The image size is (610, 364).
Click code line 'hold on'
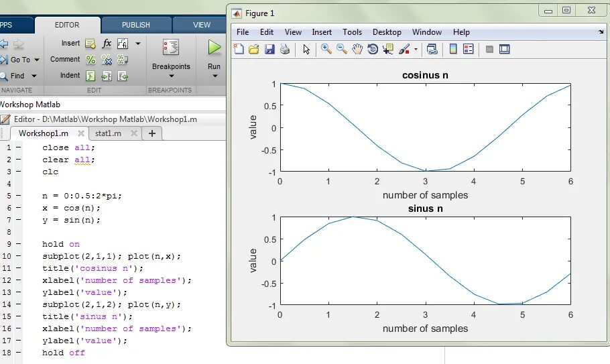(61, 244)
